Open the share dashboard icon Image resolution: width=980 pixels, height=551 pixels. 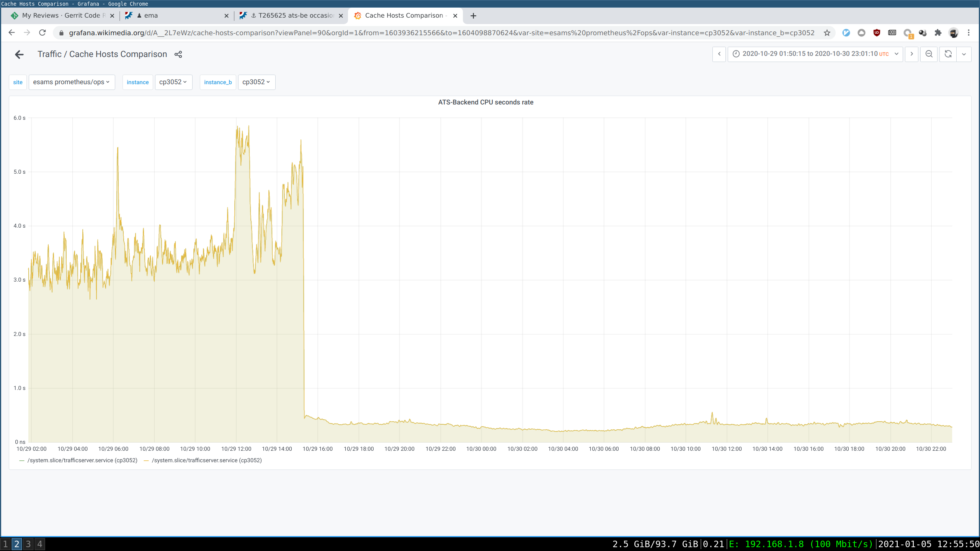178,54
